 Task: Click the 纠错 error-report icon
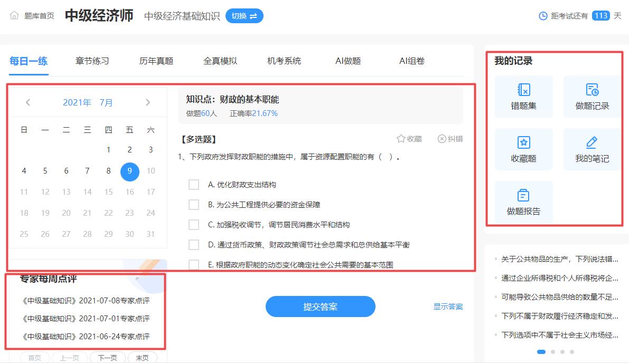pyautogui.click(x=449, y=138)
